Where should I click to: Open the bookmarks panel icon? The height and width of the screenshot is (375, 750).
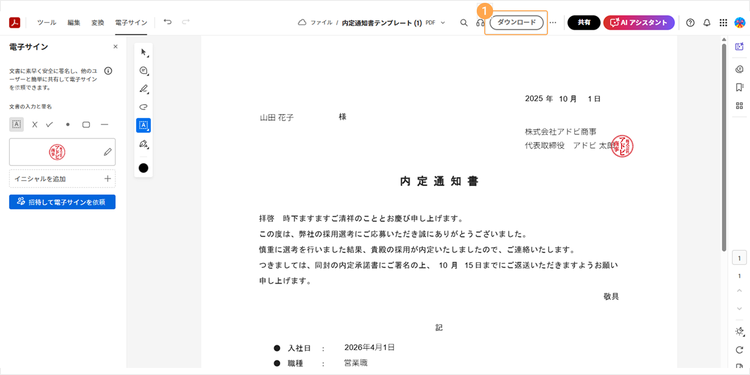(739, 87)
